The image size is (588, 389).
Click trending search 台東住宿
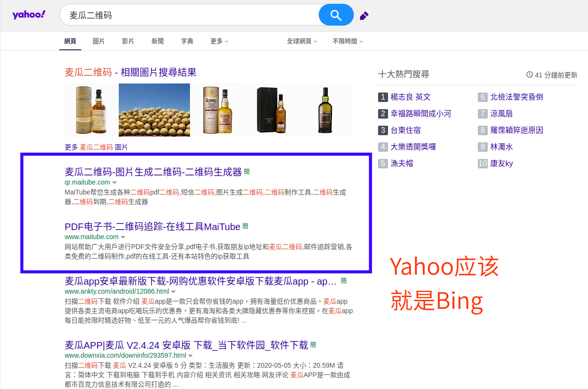pos(406,130)
